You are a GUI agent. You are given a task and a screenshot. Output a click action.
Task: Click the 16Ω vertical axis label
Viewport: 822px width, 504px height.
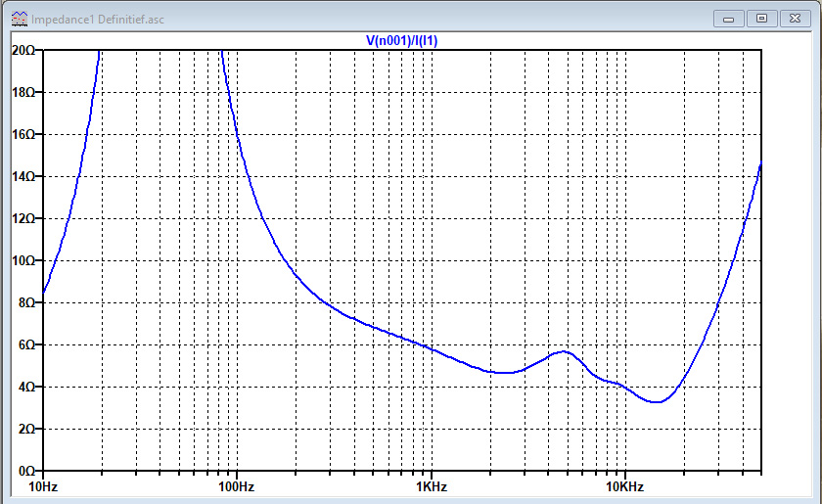23,134
